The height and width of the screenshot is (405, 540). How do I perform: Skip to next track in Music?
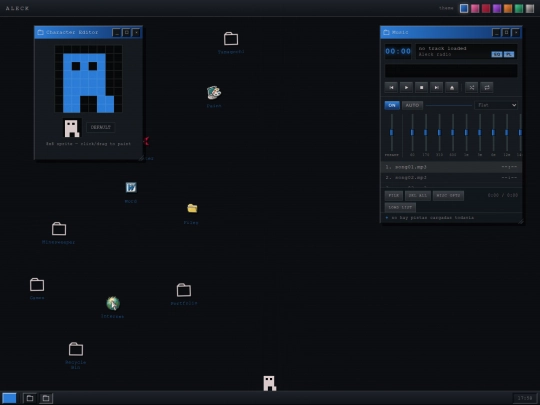coord(437,87)
